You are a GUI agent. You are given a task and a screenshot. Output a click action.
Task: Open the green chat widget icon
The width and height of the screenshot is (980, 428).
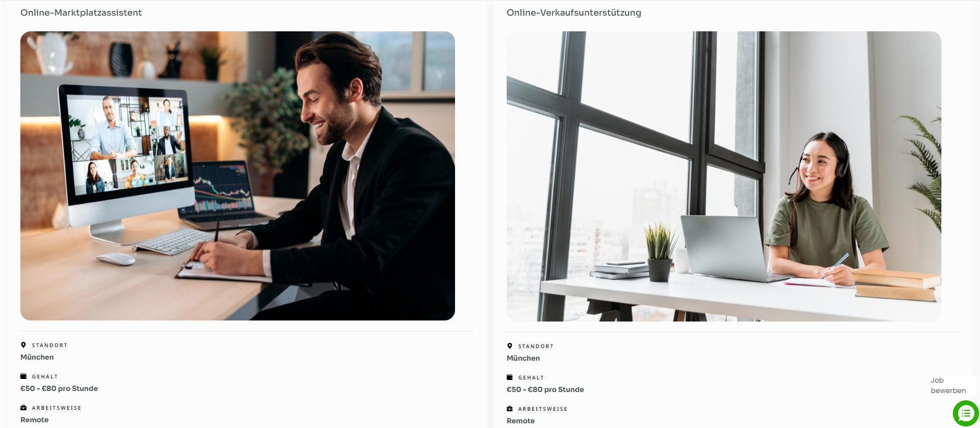click(x=965, y=413)
